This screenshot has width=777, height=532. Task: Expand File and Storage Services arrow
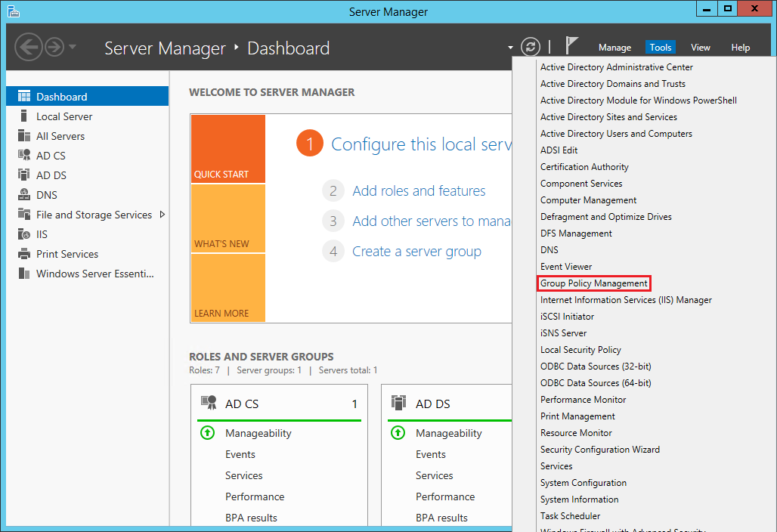coord(162,215)
